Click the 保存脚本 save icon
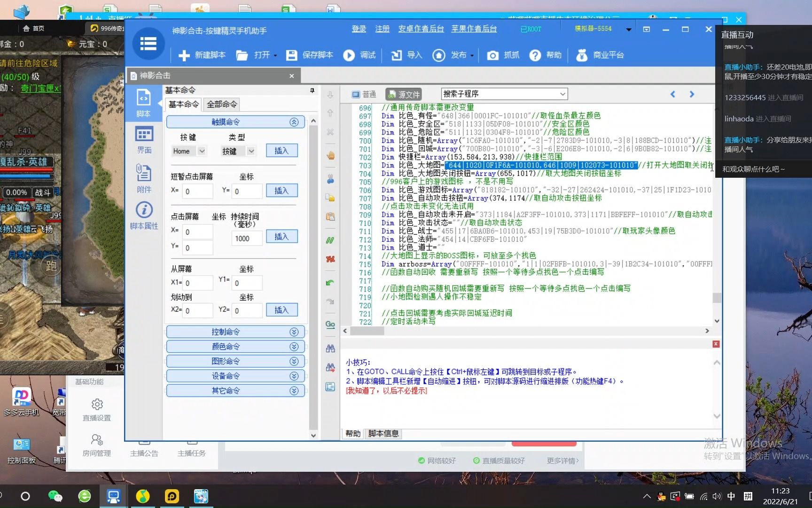 click(x=291, y=55)
